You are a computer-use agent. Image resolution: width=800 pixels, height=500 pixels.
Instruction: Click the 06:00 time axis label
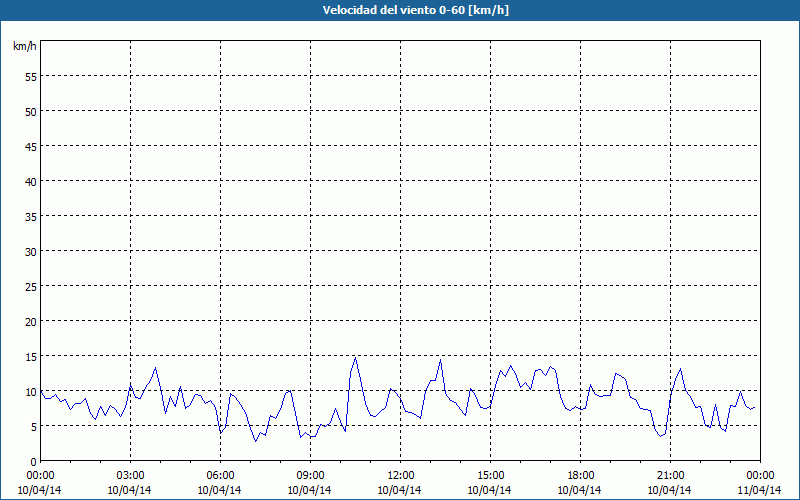[x=220, y=476]
